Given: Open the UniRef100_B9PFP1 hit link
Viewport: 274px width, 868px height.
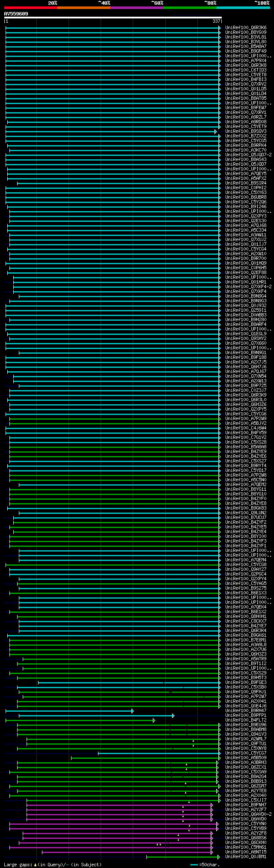Looking at the screenshot, I should click(246, 716).
